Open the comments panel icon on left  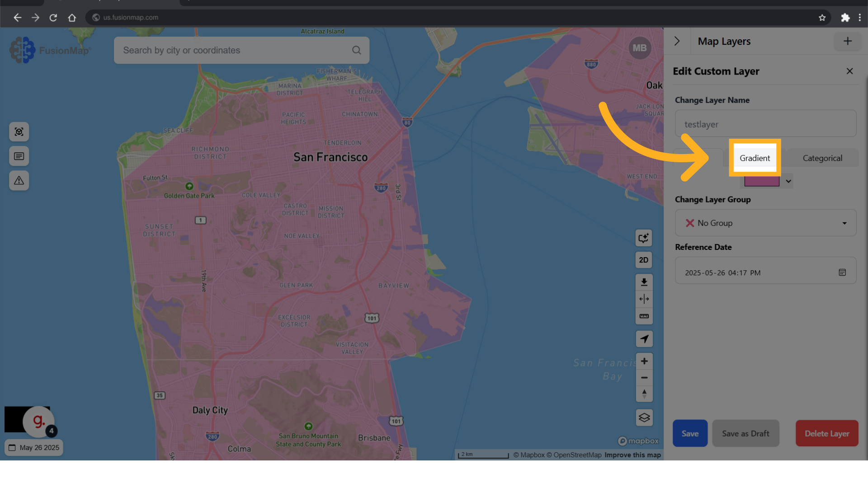coord(19,156)
